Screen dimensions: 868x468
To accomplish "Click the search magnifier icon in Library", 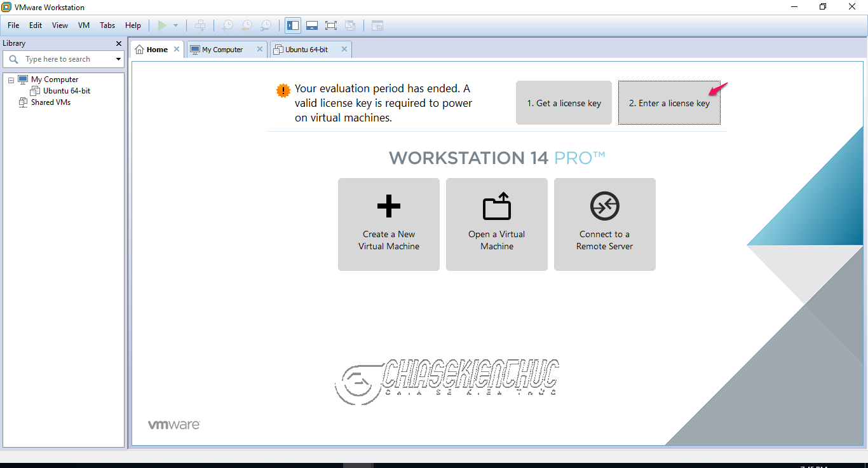I will pyautogui.click(x=13, y=59).
